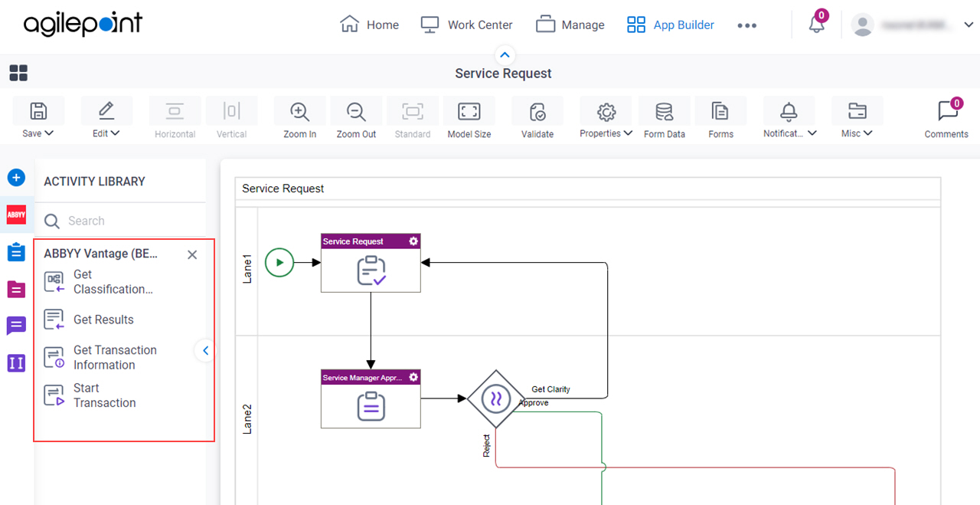Open the notifications bell in header
980x505 pixels.
click(817, 25)
